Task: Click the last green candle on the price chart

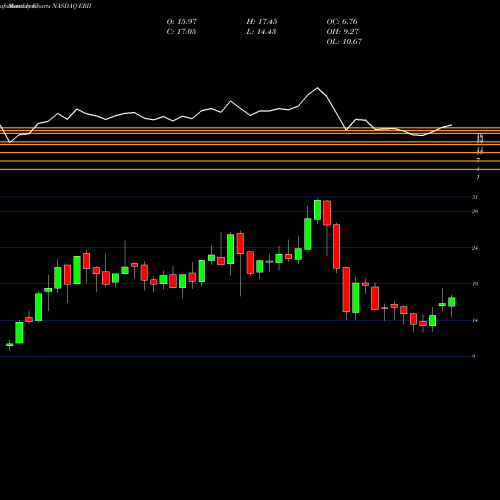Action: (x=452, y=302)
